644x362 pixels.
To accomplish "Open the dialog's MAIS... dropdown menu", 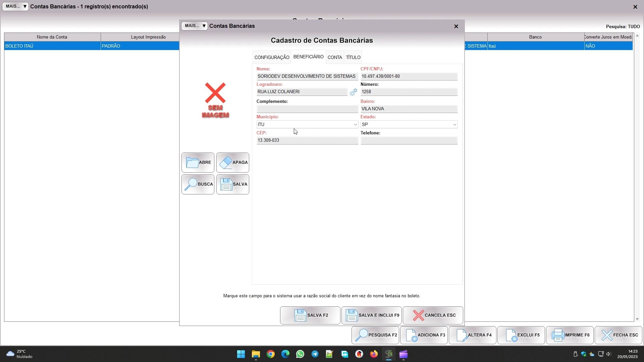I will [195, 26].
